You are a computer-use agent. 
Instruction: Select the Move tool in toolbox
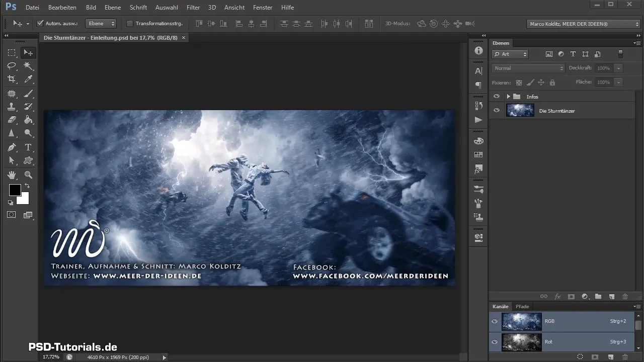28,53
